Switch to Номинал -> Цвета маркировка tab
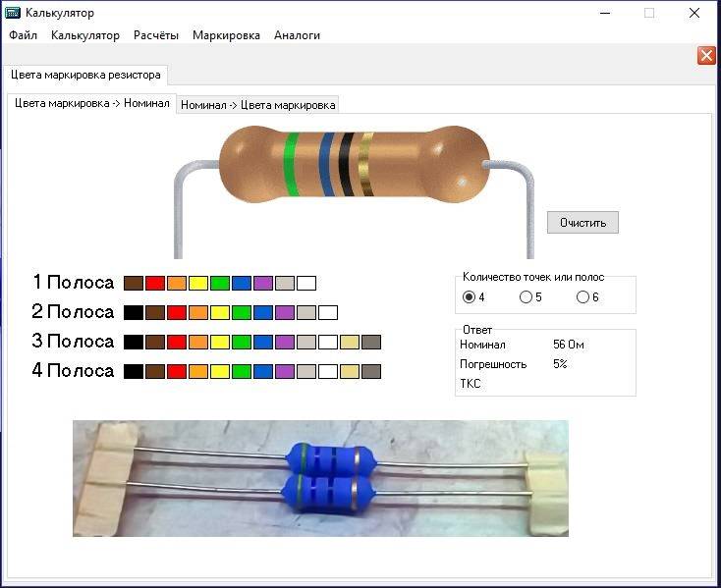The image size is (721, 588). (258, 105)
